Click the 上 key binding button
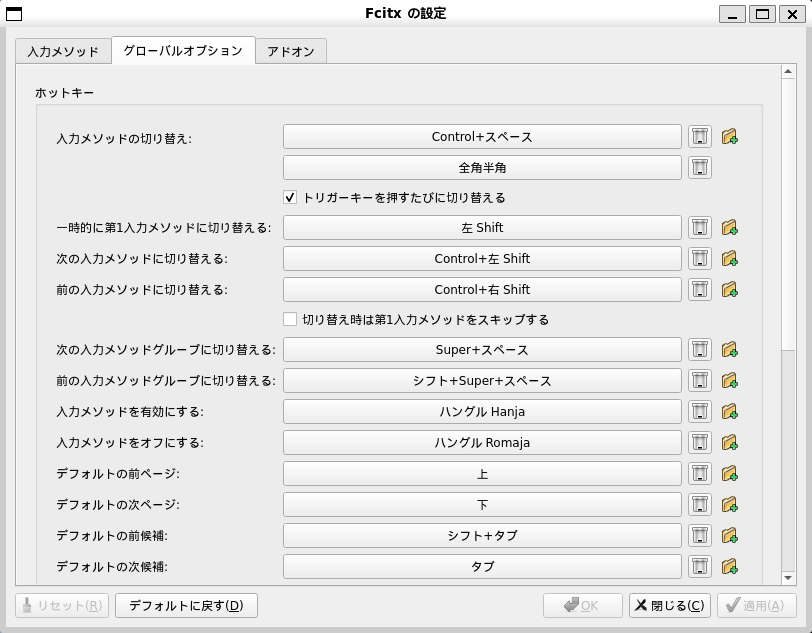The width and height of the screenshot is (812, 633). (x=482, y=473)
